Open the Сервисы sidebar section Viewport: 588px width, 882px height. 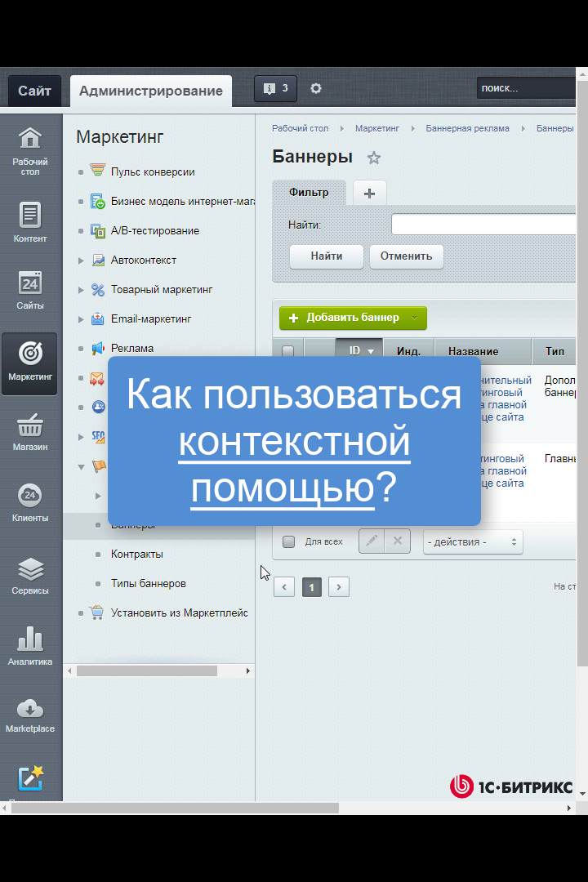point(30,576)
